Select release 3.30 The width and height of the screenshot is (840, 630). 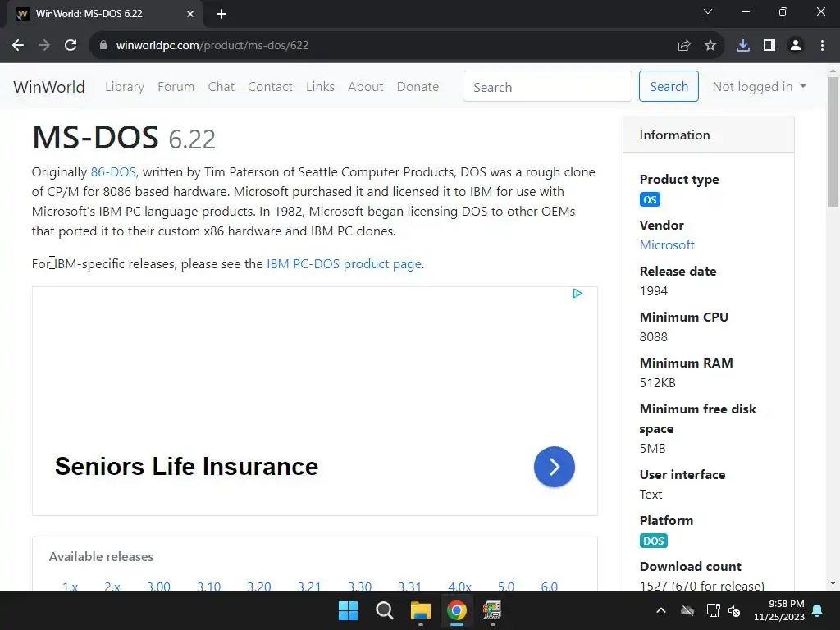pos(359,587)
